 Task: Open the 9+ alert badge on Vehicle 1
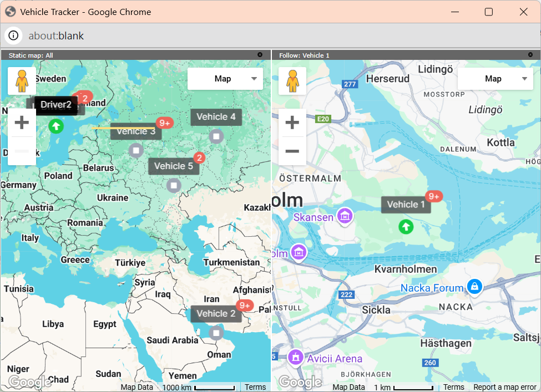(x=434, y=196)
